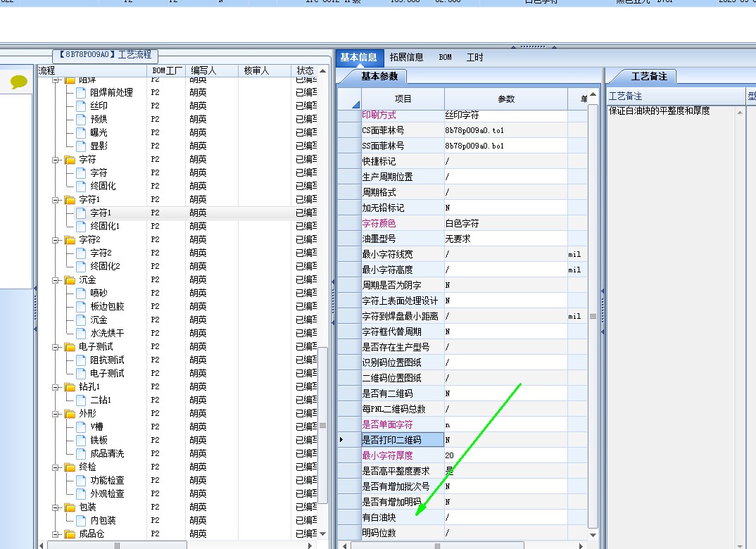This screenshot has height=549, width=756.
Task: Collapse the 包装 tree node
Action: click(56, 507)
